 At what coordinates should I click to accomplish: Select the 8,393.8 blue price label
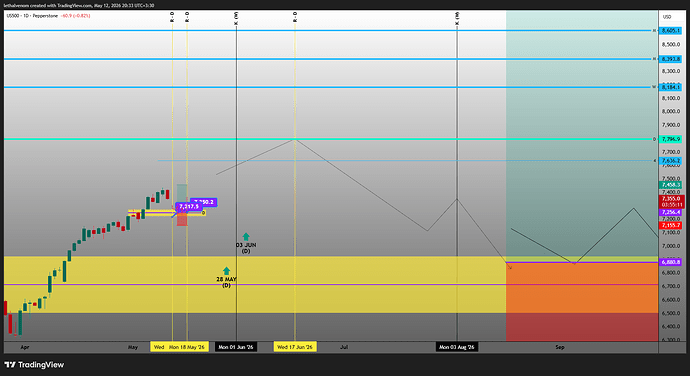click(671, 59)
